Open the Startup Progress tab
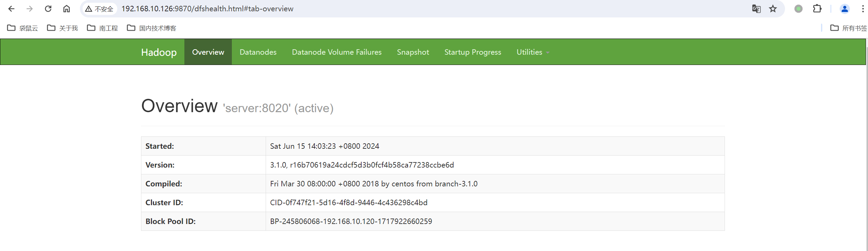The image size is (868, 251). coord(473,52)
